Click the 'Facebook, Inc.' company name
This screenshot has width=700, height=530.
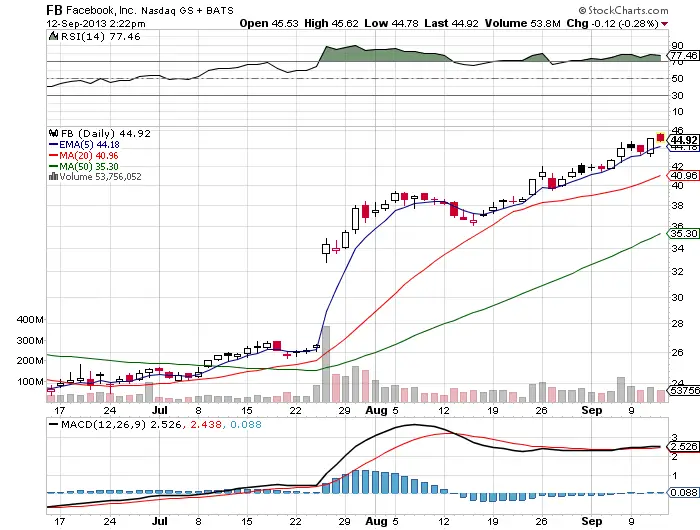click(101, 10)
